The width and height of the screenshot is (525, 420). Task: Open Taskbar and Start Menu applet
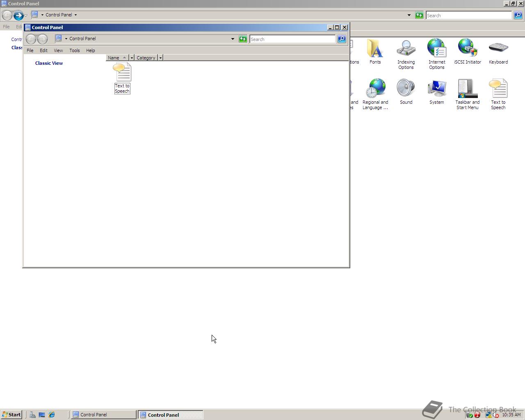[468, 94]
